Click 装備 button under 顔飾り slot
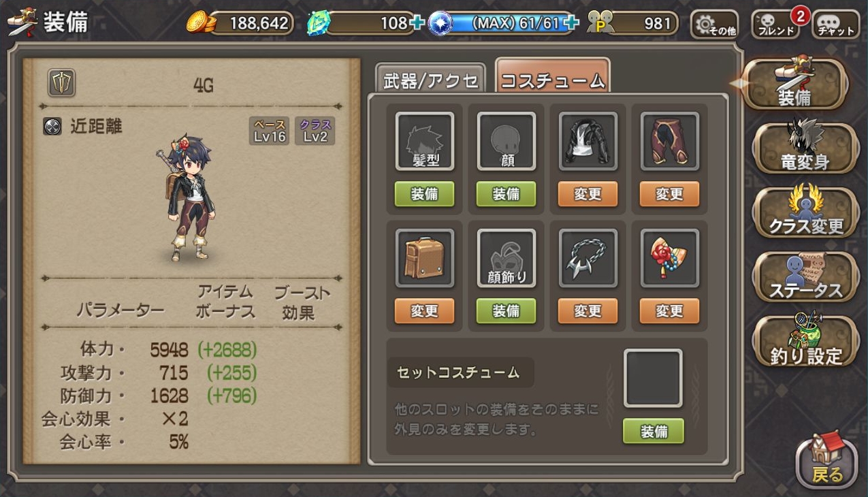The image size is (868, 497). [507, 311]
